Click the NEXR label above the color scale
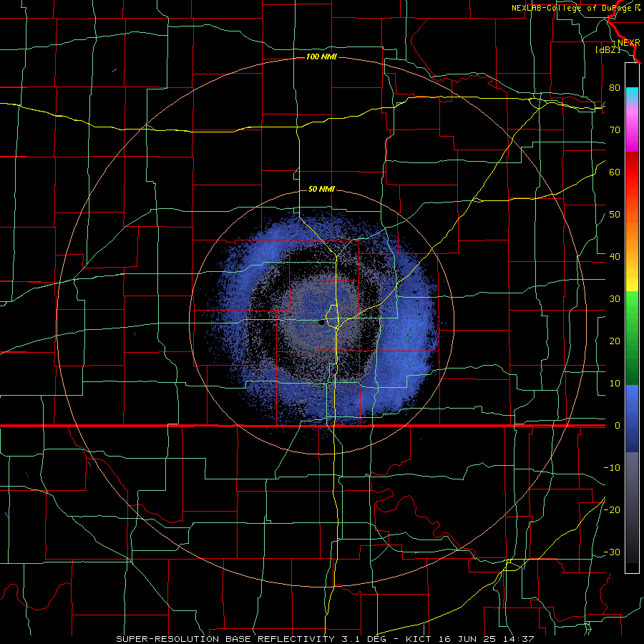 click(x=629, y=43)
